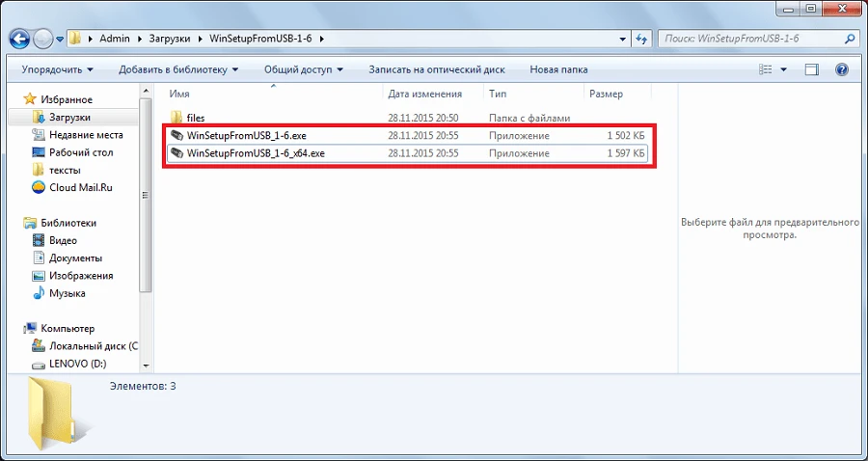Screen dimensions: 868x461
Task: Open the Видео library
Action: click(63, 241)
